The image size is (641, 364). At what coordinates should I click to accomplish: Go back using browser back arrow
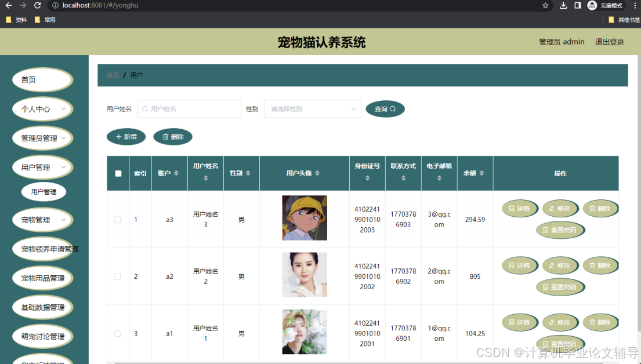click(x=9, y=5)
